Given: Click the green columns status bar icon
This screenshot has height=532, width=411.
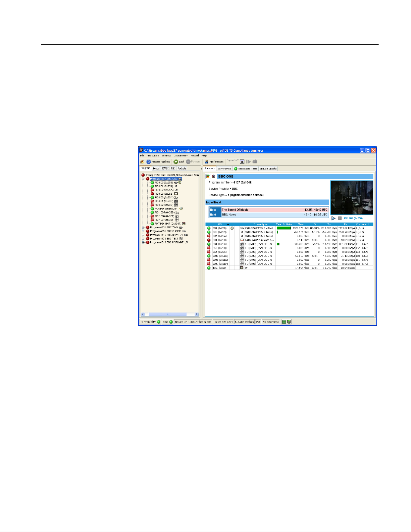Looking at the screenshot, I should (284, 322).
